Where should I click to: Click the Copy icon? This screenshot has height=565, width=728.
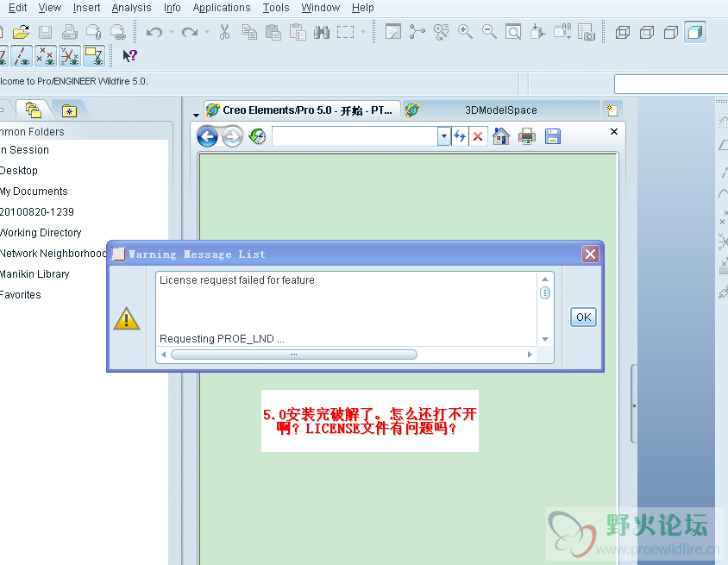pos(249,32)
